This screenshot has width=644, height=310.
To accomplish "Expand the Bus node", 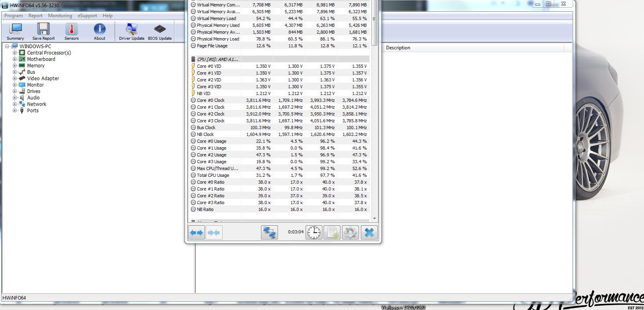I will pyautogui.click(x=15, y=72).
